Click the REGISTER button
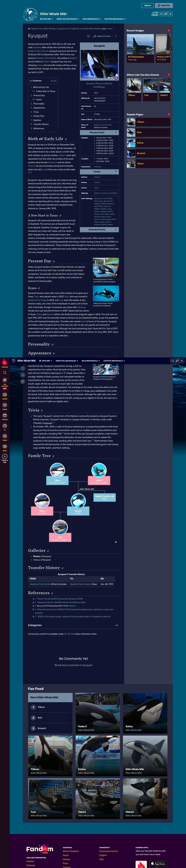 164,5
